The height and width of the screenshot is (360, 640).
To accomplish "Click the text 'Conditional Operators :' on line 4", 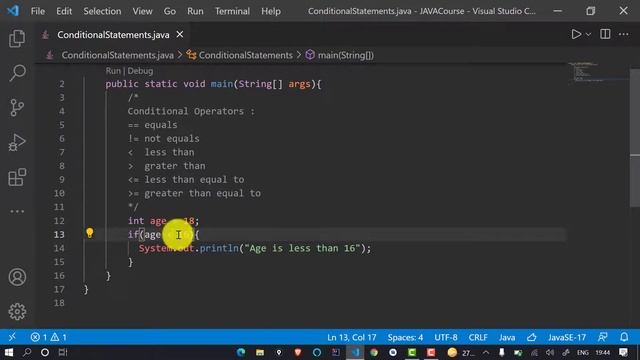I will click(x=191, y=111).
